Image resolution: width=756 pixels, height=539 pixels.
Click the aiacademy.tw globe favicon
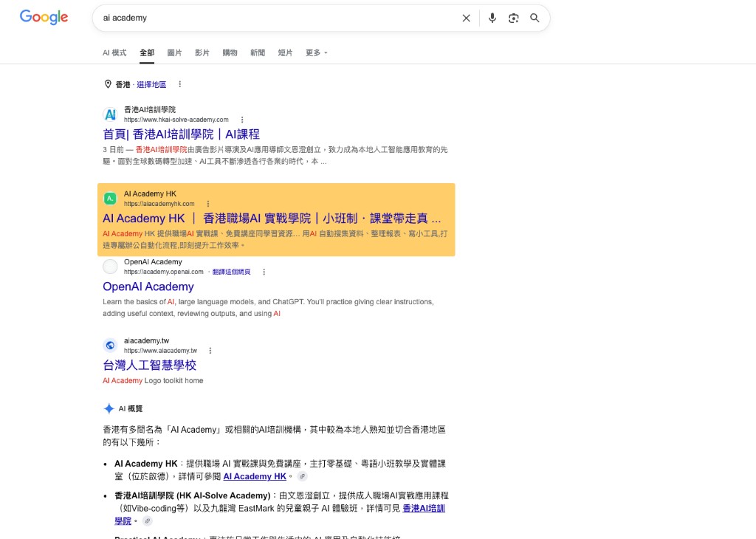pos(111,346)
